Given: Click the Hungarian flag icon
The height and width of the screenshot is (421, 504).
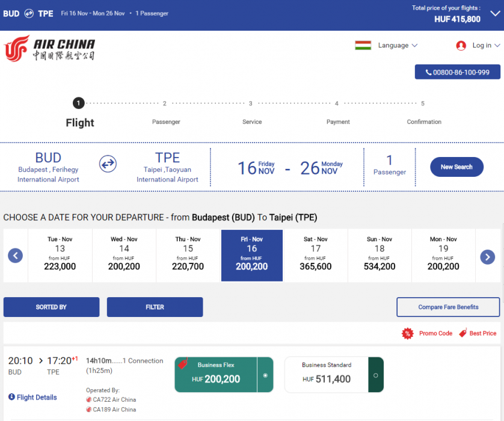Looking at the screenshot, I should (x=363, y=45).
